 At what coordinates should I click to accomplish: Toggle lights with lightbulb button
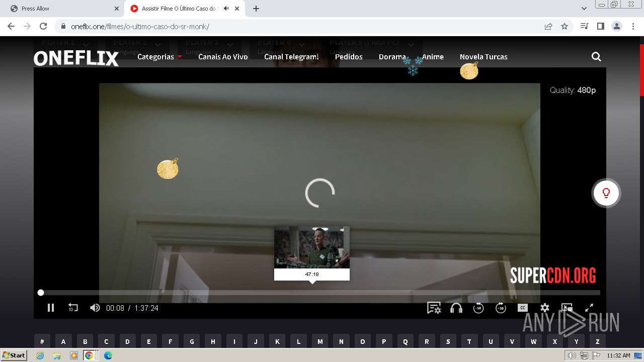606,193
